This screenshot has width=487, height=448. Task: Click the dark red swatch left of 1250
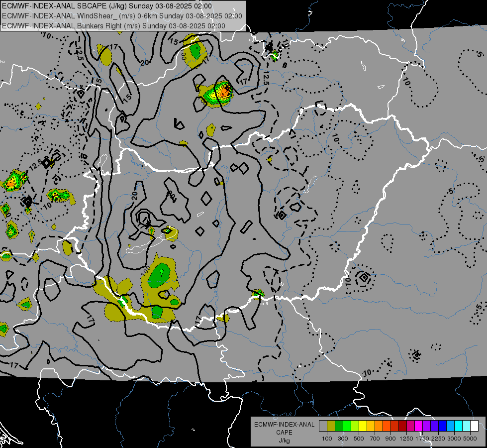pos(402,426)
